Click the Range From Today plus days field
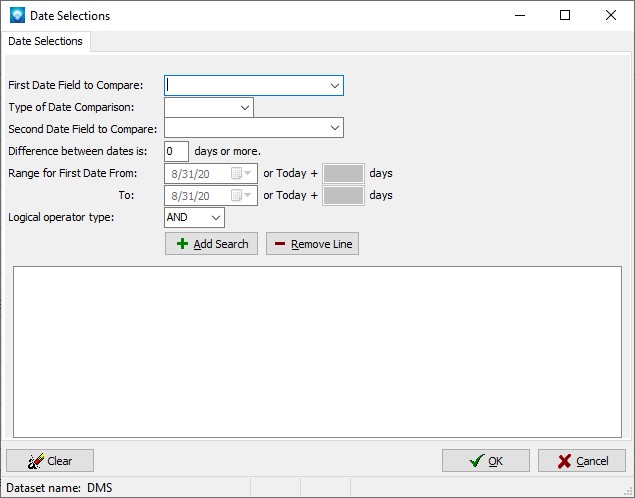Screen dimensions: 635x498 (x=344, y=173)
